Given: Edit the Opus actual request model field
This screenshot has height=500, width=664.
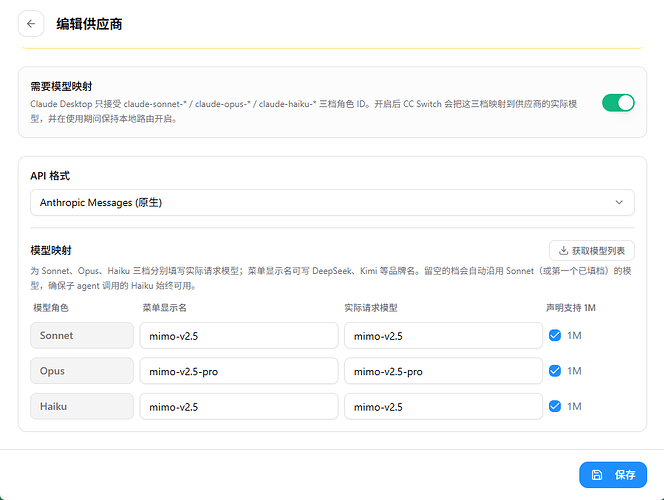Looking at the screenshot, I should click(x=443, y=371).
